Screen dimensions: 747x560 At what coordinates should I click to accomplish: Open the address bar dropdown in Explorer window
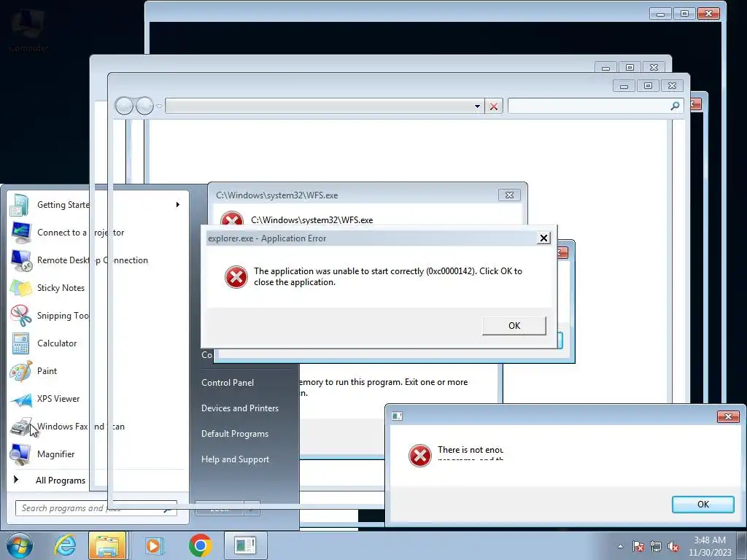tap(477, 106)
